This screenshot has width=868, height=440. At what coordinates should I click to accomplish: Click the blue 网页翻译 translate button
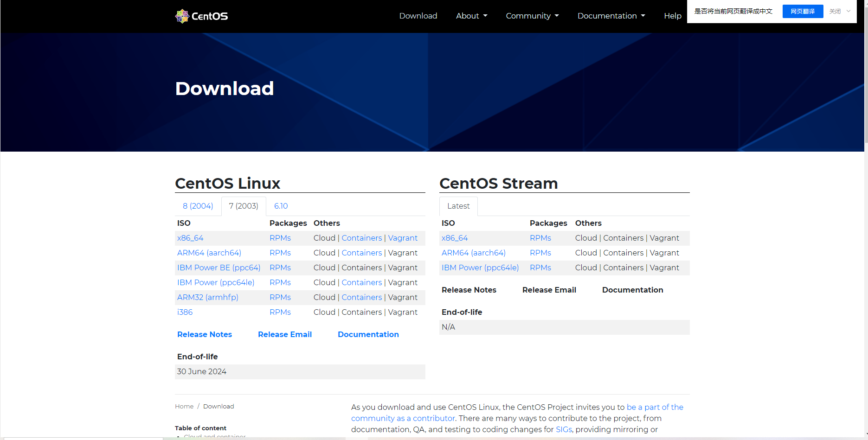[x=803, y=11]
